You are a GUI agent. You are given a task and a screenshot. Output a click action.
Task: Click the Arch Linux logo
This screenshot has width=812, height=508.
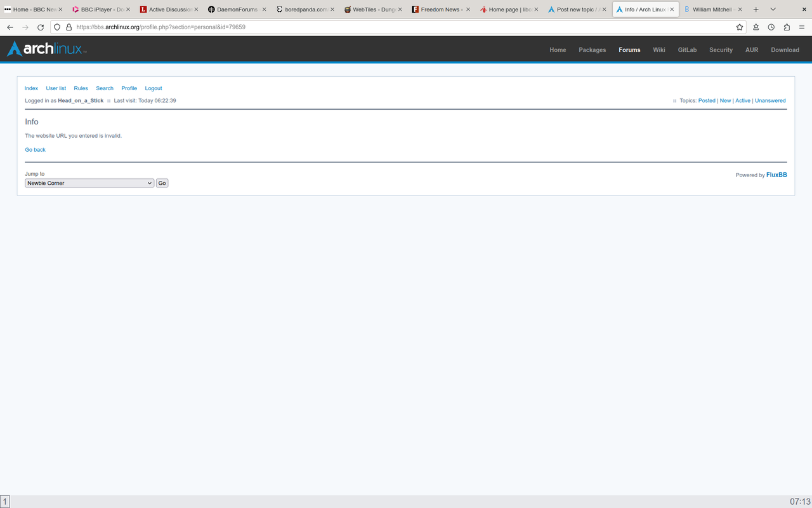46,49
